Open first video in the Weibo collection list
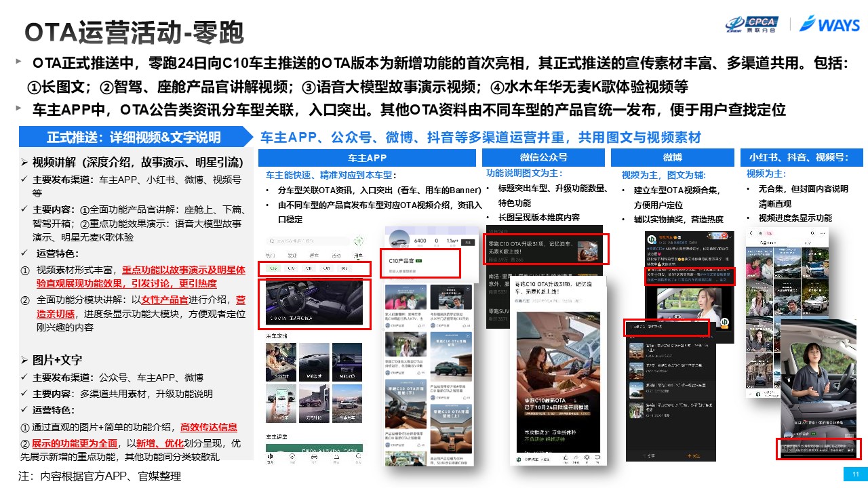 tap(670, 351)
